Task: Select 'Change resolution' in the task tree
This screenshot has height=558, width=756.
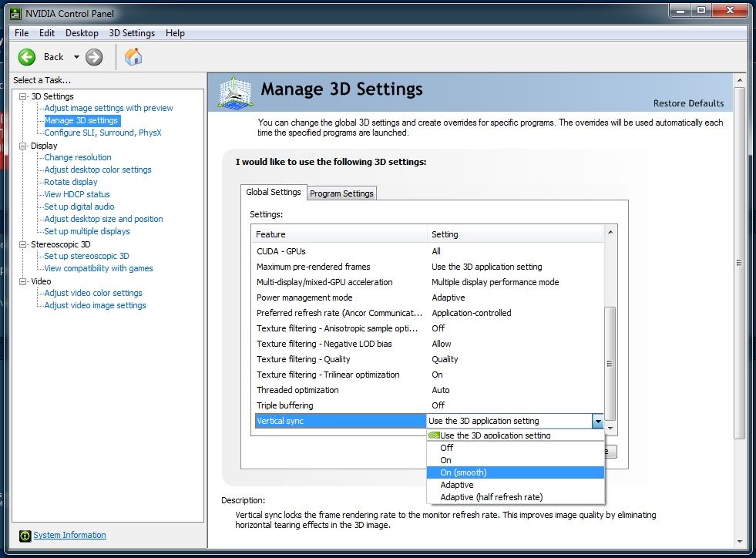Action: 78,157
